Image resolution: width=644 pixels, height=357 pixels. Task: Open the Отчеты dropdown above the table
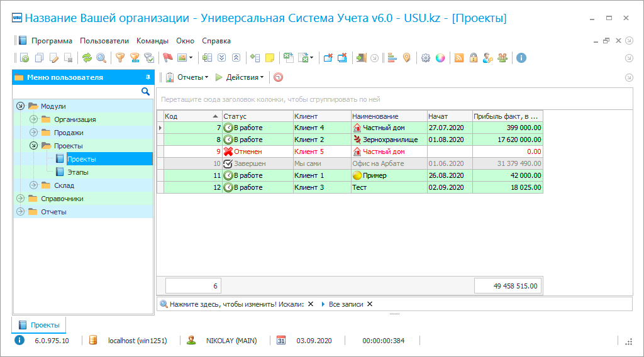[x=187, y=77]
